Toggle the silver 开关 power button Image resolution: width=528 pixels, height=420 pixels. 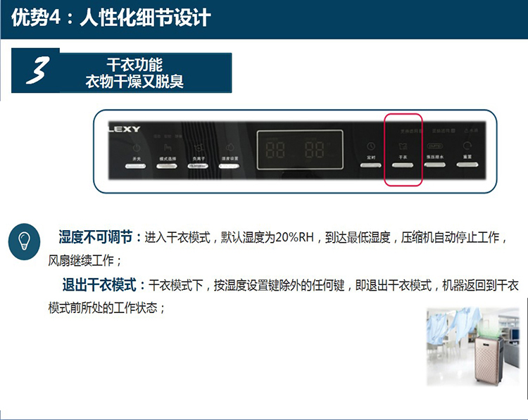pyautogui.click(x=135, y=166)
